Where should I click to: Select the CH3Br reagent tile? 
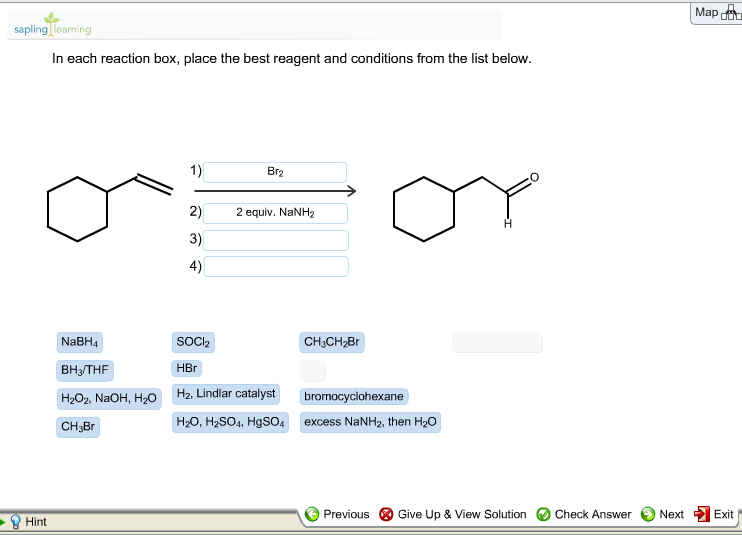click(78, 427)
